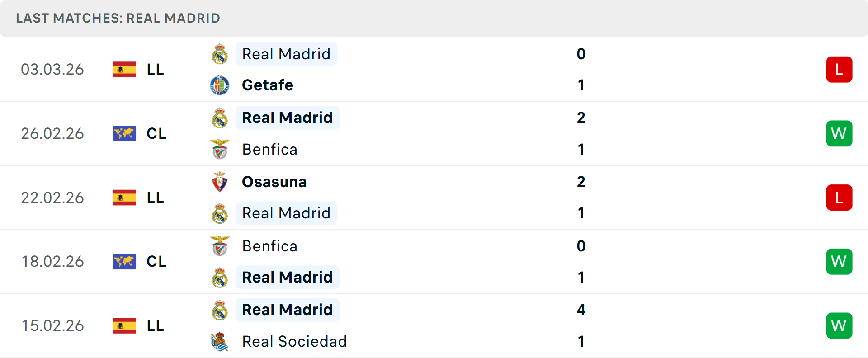Click the Real Madrid name in the Real Sociedad match
This screenshot has width=868, height=358.
pyautogui.click(x=288, y=310)
